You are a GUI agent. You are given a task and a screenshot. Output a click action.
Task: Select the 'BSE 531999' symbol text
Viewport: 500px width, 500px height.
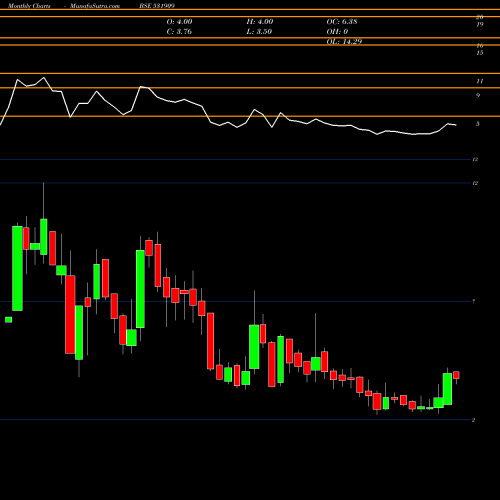(157, 6)
